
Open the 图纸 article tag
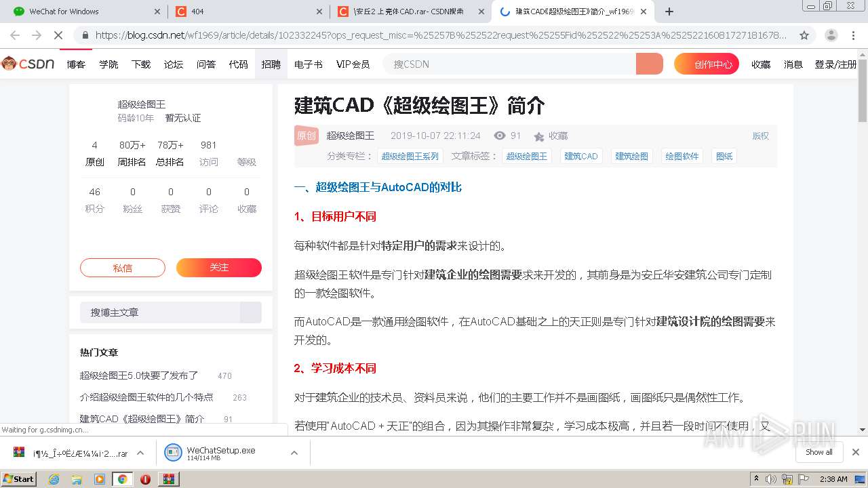(724, 157)
